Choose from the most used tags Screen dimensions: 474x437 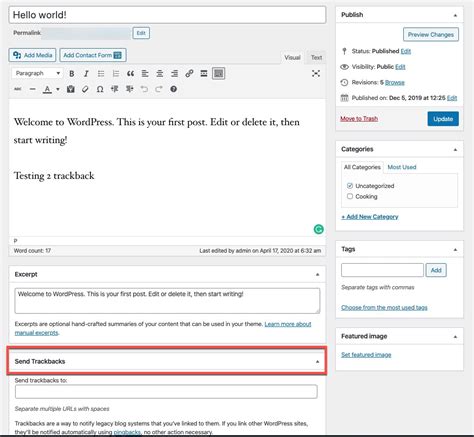384,308
